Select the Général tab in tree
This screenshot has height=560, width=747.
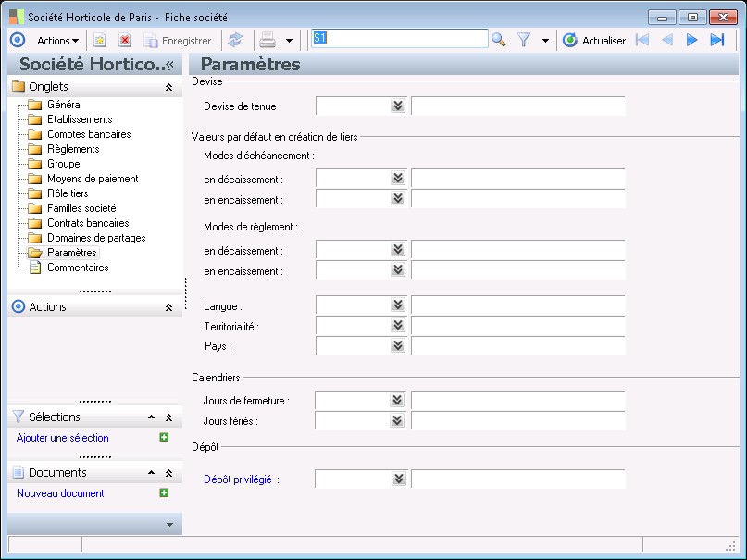(x=64, y=105)
